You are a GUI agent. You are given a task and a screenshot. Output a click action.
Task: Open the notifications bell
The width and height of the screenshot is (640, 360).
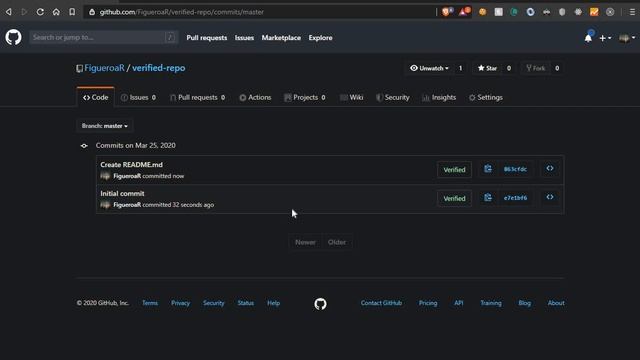(x=588, y=38)
